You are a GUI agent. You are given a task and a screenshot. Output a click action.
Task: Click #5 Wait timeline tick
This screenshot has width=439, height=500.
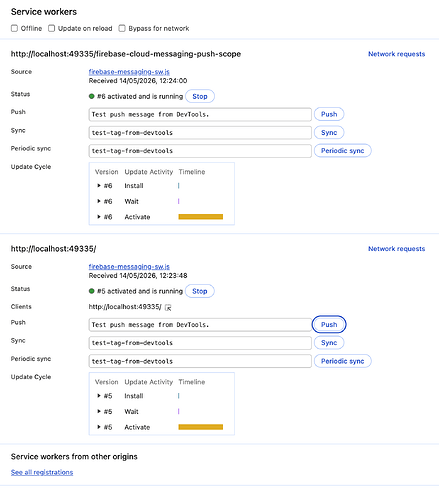179,411
